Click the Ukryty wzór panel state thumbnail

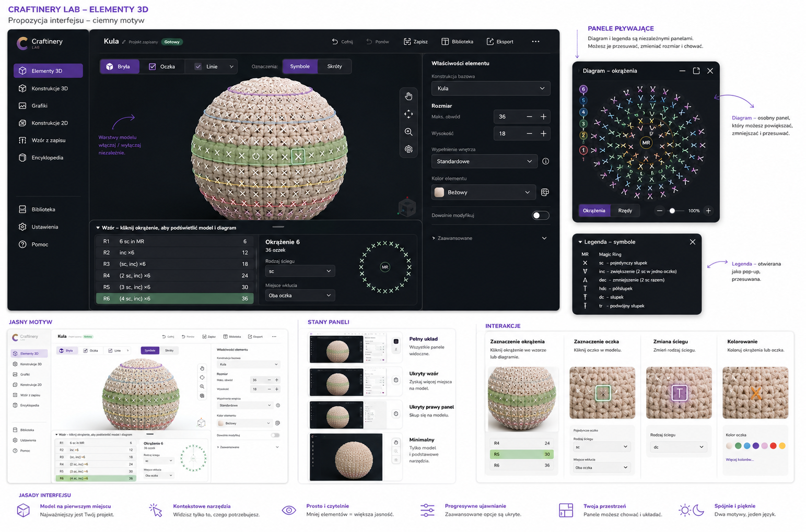pos(336,382)
